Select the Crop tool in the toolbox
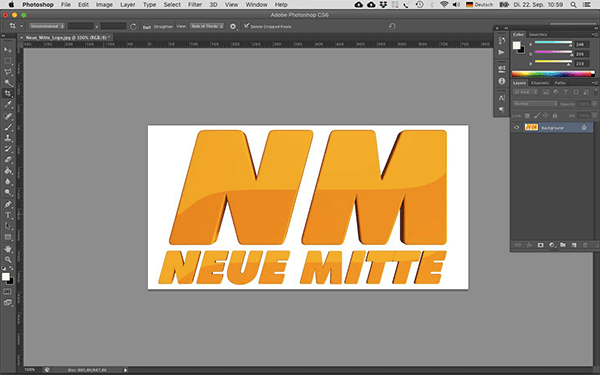600x375 pixels. coord(8,93)
